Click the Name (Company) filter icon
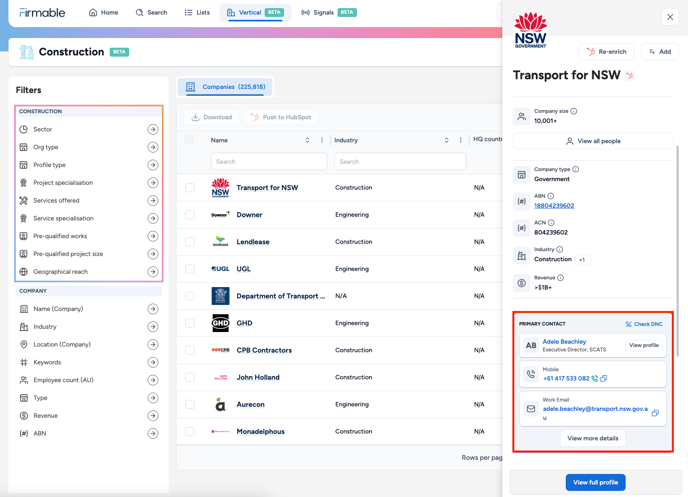 24,309
